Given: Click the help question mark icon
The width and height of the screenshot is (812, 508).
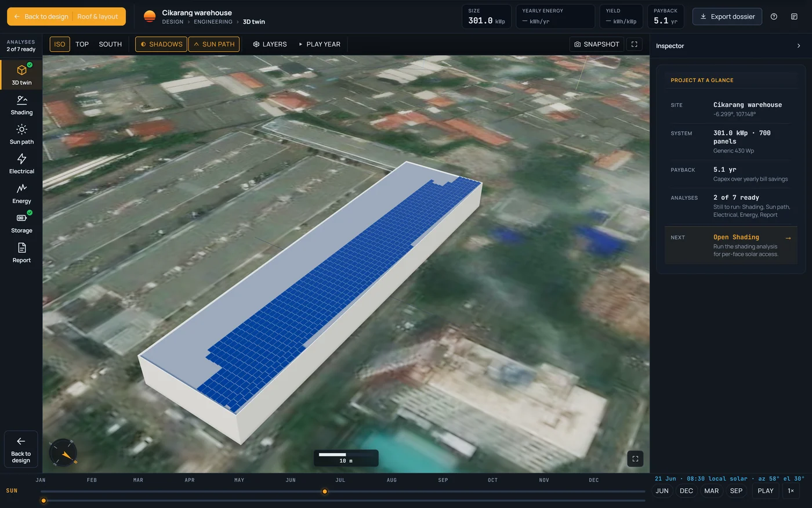Looking at the screenshot, I should tap(774, 16).
